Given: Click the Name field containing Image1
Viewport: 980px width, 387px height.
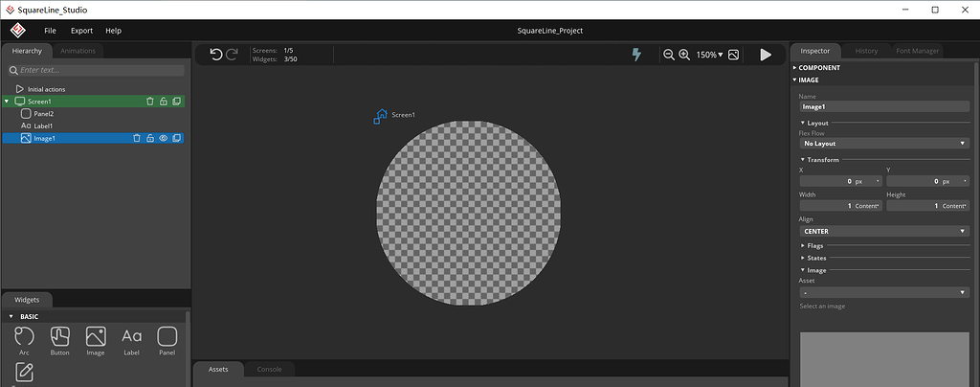Looking at the screenshot, I should pos(883,107).
